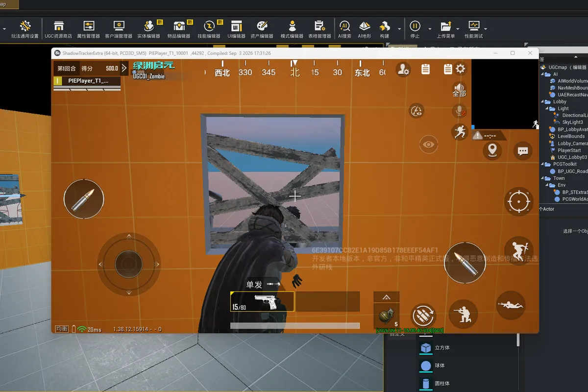The height and width of the screenshot is (392, 588).
Task: Open the in-game chat bubble
Action: click(x=523, y=151)
